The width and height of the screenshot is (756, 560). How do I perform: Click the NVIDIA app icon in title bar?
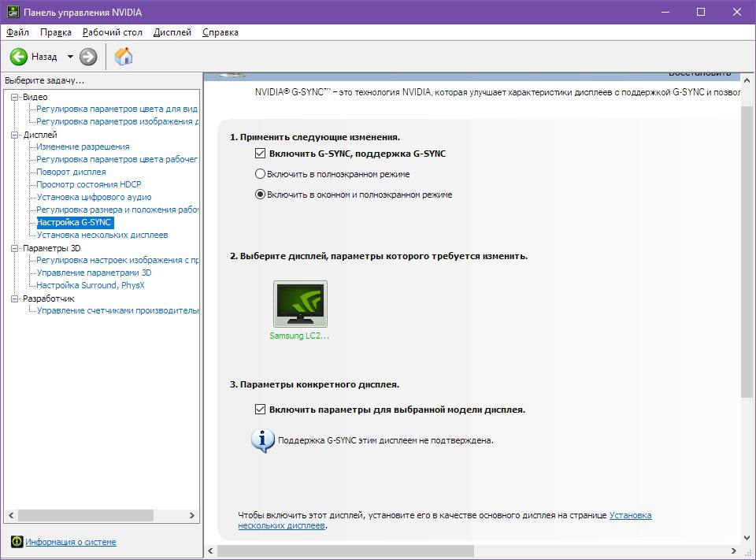point(13,12)
